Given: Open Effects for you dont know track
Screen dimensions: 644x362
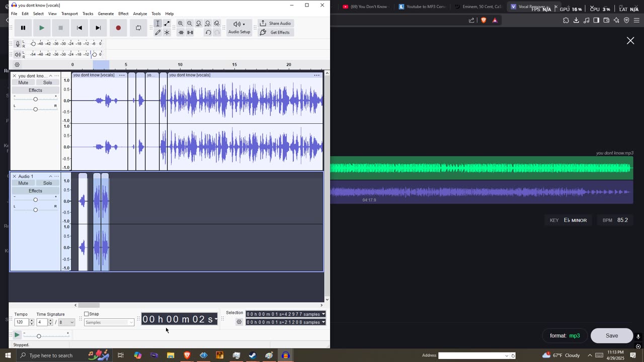Looking at the screenshot, I should pyautogui.click(x=35, y=90).
